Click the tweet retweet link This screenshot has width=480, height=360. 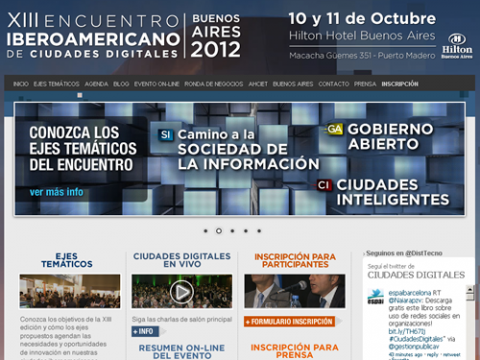click(452, 355)
